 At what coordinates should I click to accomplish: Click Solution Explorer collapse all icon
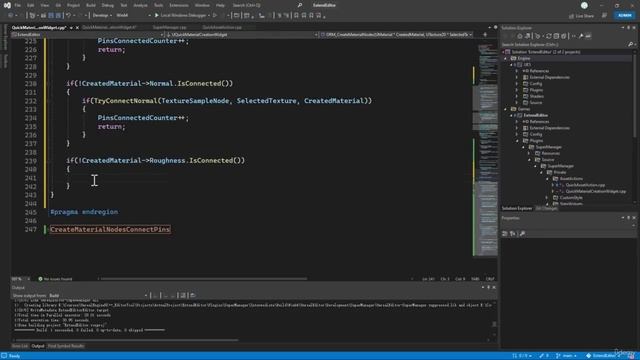pos(556,36)
